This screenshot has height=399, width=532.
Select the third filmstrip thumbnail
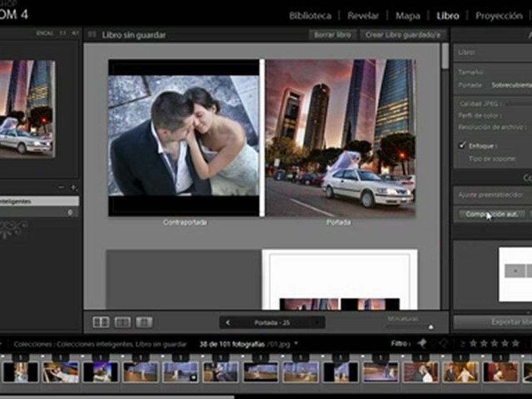100,372
